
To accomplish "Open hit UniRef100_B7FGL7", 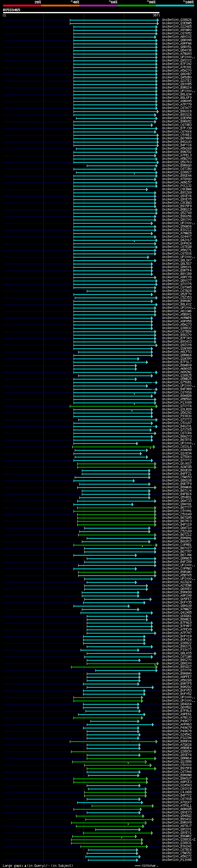I will (x=176, y=362).
